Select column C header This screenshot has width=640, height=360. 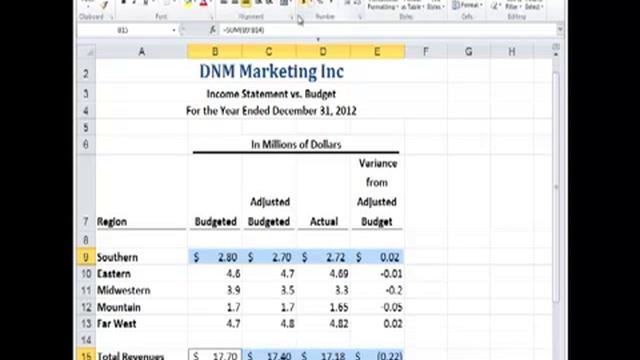tap(269, 52)
